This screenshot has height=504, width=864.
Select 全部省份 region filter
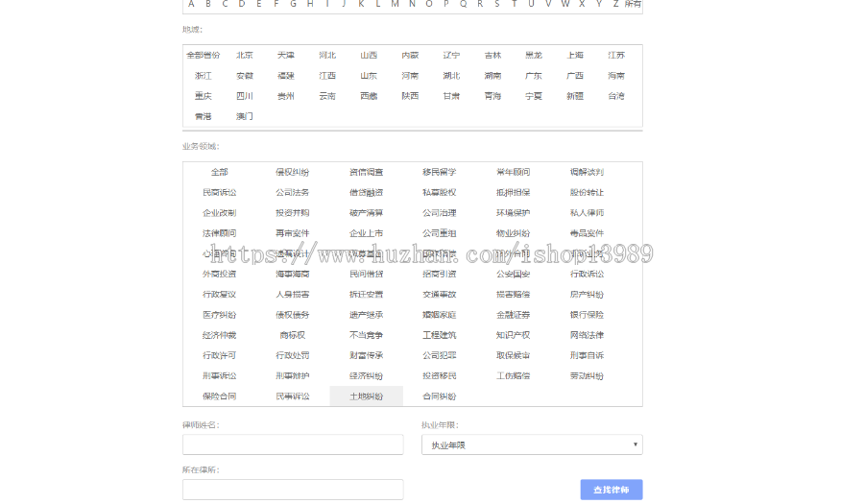point(203,55)
